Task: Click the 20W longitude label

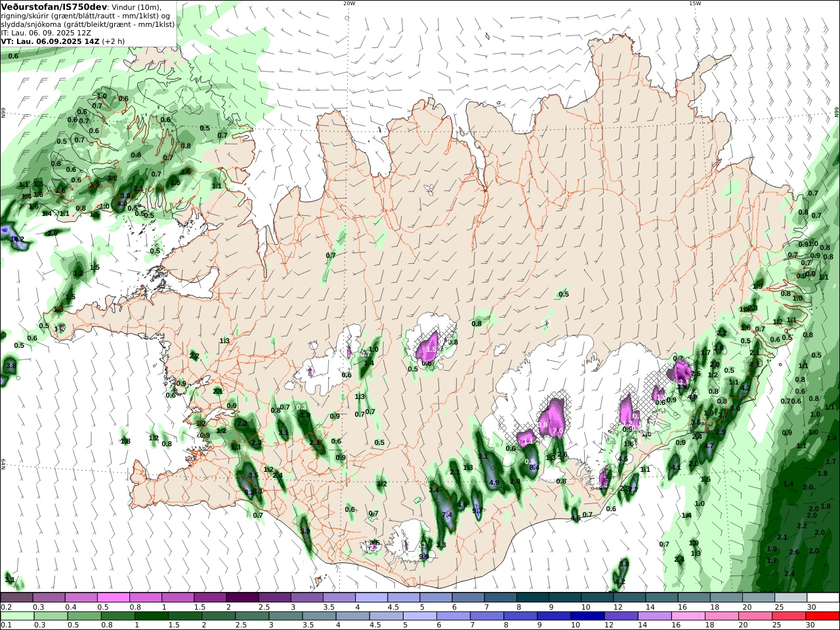Action: [349, 3]
